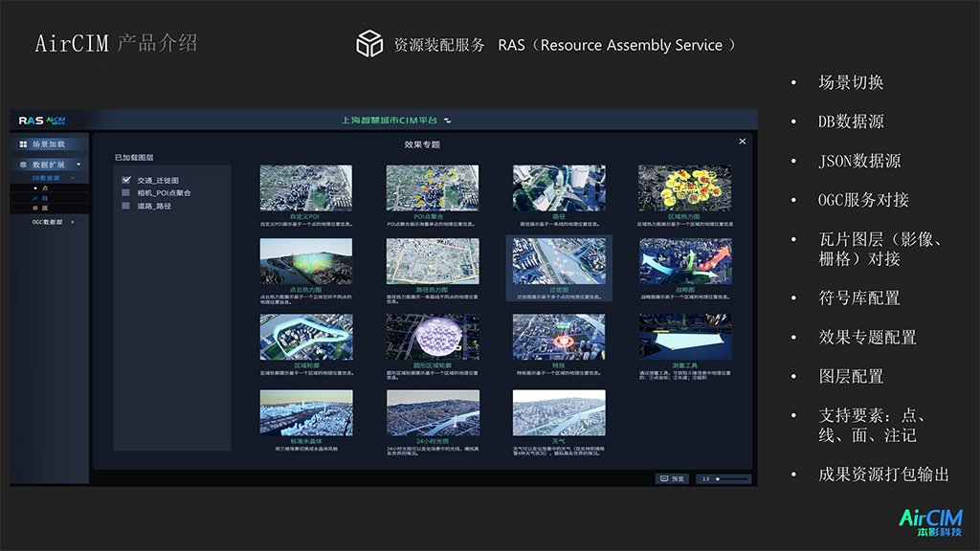Click the OGC服务对接 bullet text
Viewport: 980px width, 551px height.
863,200
